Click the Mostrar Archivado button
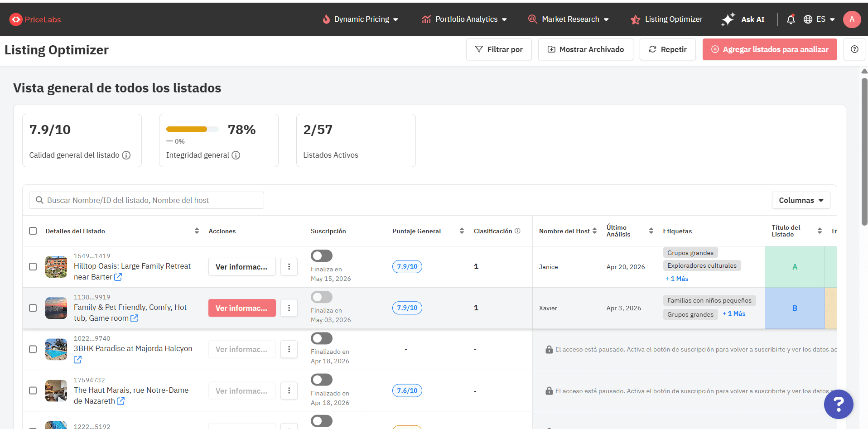The width and height of the screenshot is (868, 429). tap(585, 49)
